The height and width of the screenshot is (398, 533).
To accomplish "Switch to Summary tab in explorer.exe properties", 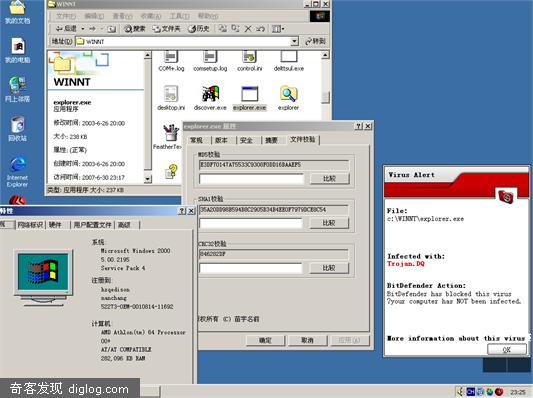I will coord(271,140).
